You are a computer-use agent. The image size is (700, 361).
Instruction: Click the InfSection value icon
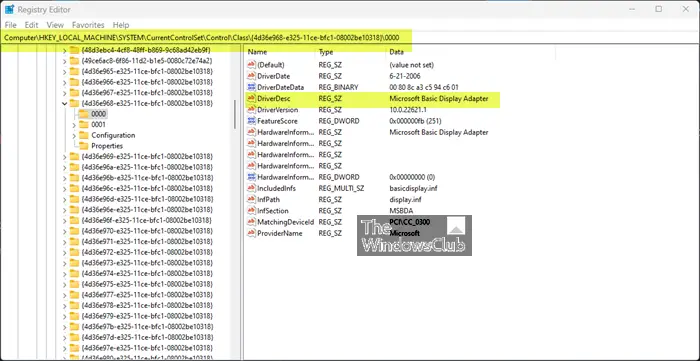point(251,211)
